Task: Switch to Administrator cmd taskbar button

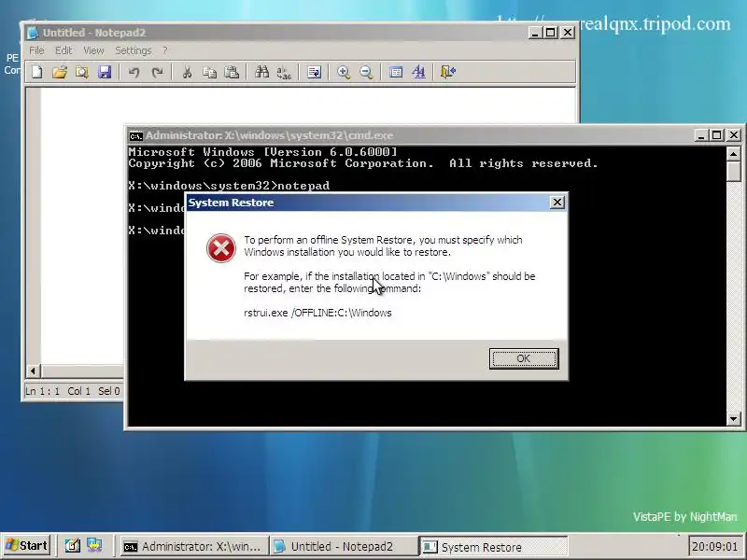Action: click(x=192, y=546)
